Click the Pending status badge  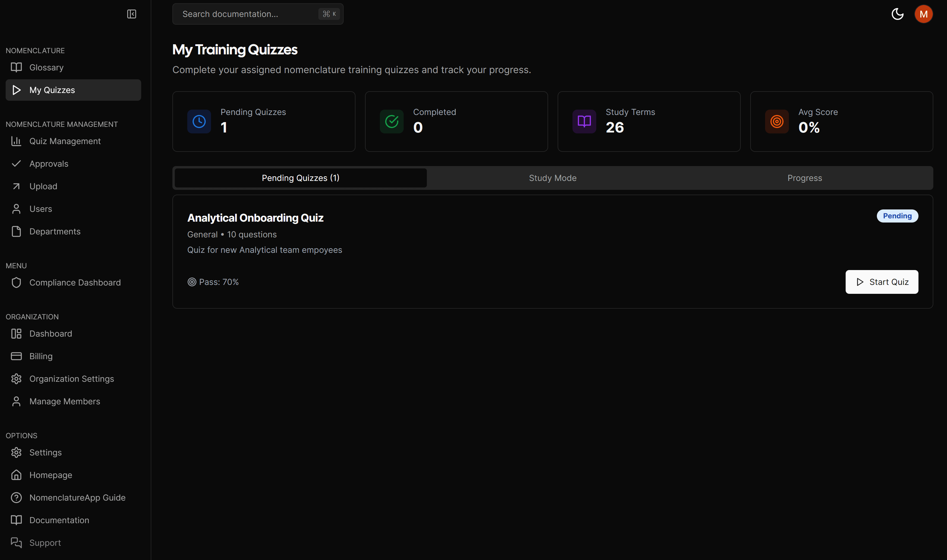(897, 216)
